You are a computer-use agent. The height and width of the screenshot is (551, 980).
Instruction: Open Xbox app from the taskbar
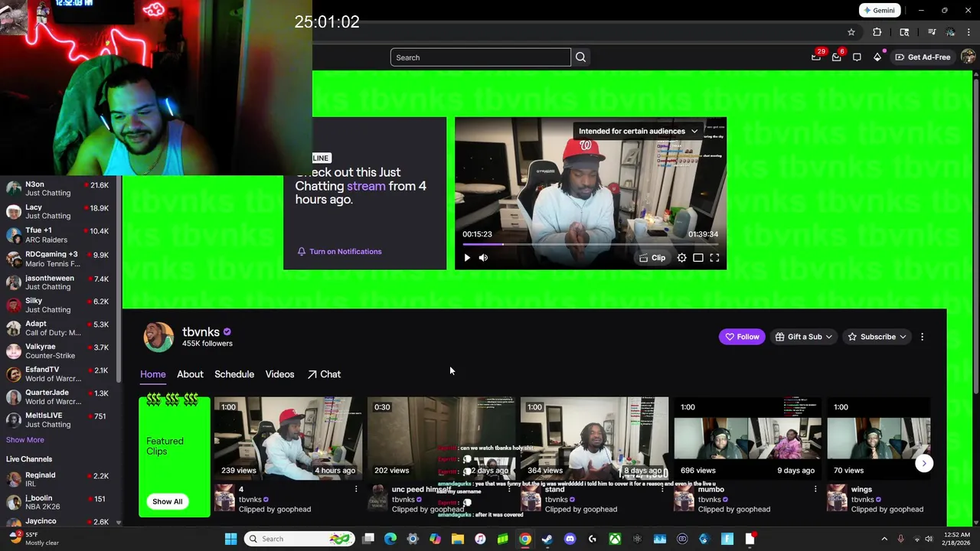(x=615, y=539)
